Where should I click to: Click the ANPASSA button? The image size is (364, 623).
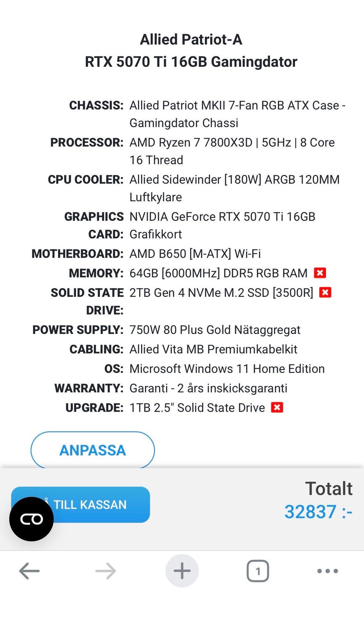[x=93, y=450]
